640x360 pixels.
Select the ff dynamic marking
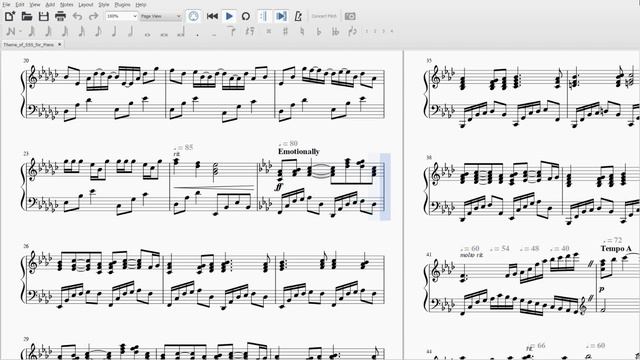279,187
